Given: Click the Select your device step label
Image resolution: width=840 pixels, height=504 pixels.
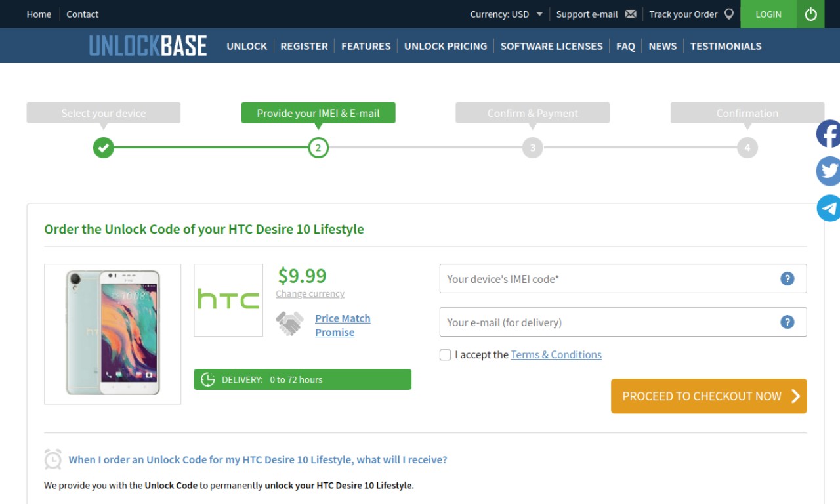Looking at the screenshot, I should (x=103, y=113).
